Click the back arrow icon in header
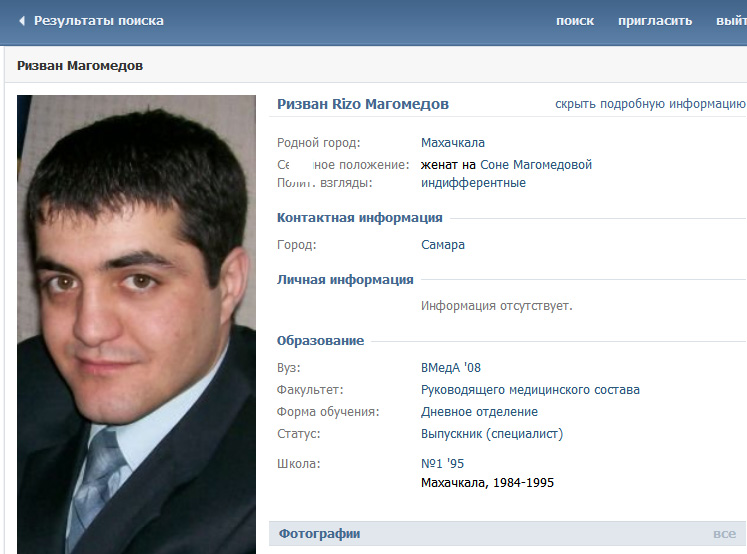 point(22,21)
